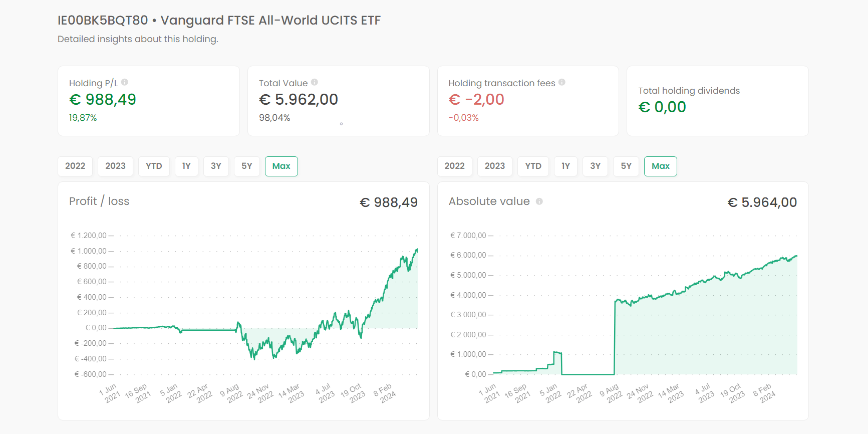Click the € 5.964,00 absolute value figure
This screenshot has height=434, width=868.
(x=762, y=202)
